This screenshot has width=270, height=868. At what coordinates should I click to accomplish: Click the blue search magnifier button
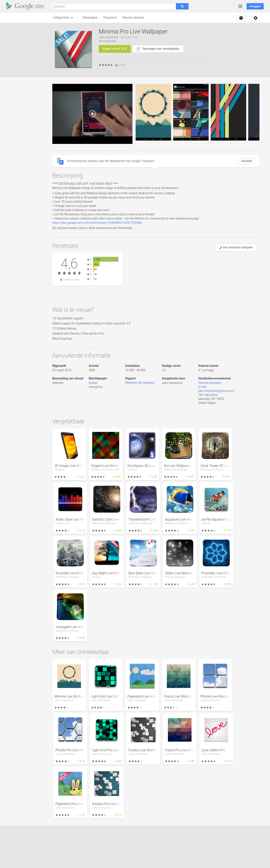(x=182, y=6)
